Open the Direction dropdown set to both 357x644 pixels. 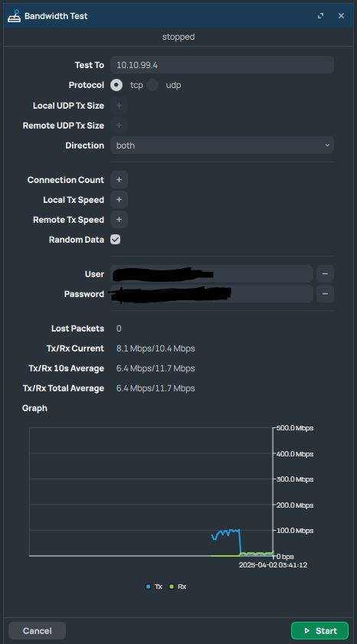click(x=222, y=145)
